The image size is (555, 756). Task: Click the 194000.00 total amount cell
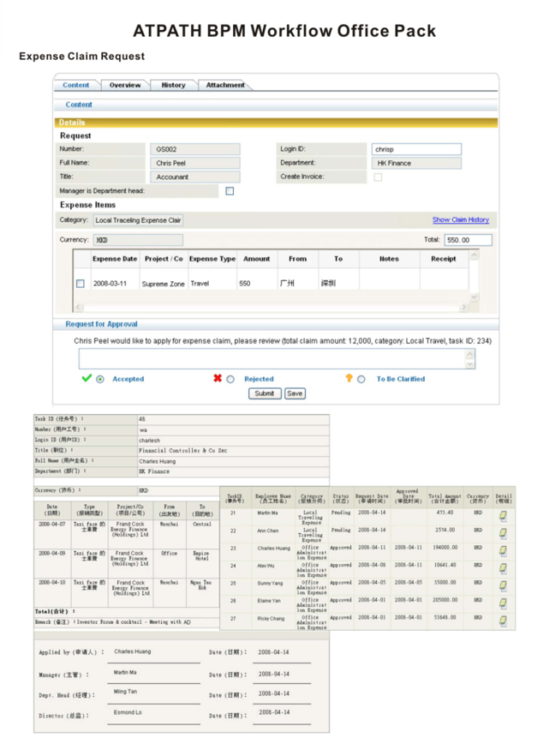pyautogui.click(x=445, y=548)
